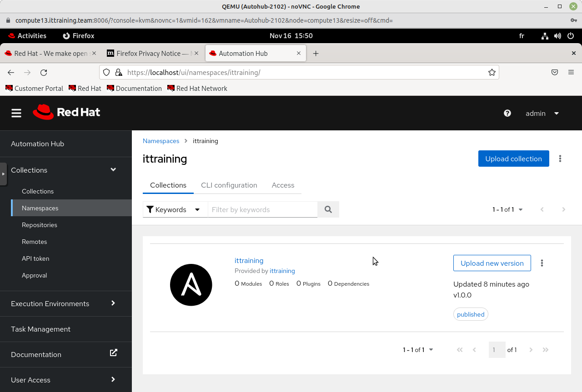Click the Filter by keywords field
This screenshot has width=582, height=392.
[x=262, y=209]
